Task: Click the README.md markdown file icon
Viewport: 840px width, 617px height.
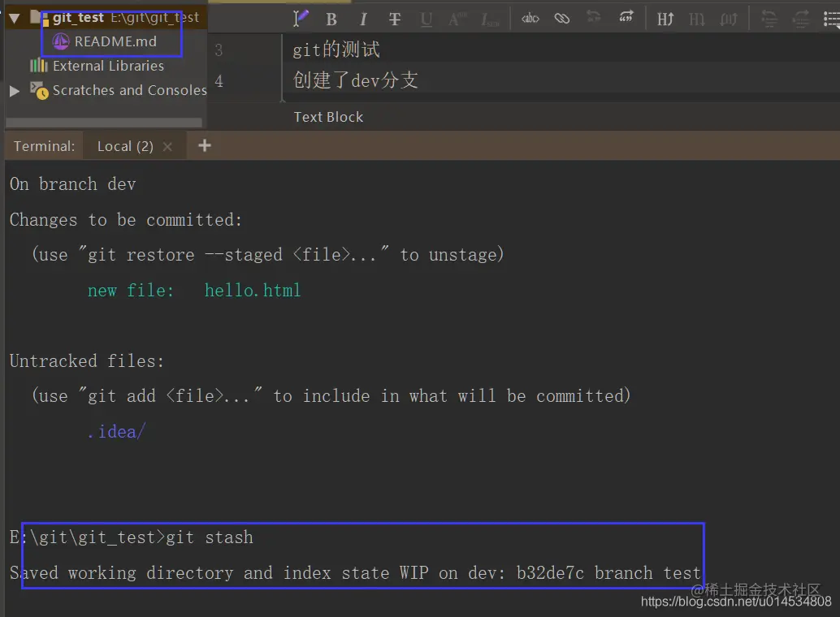Action: click(61, 41)
